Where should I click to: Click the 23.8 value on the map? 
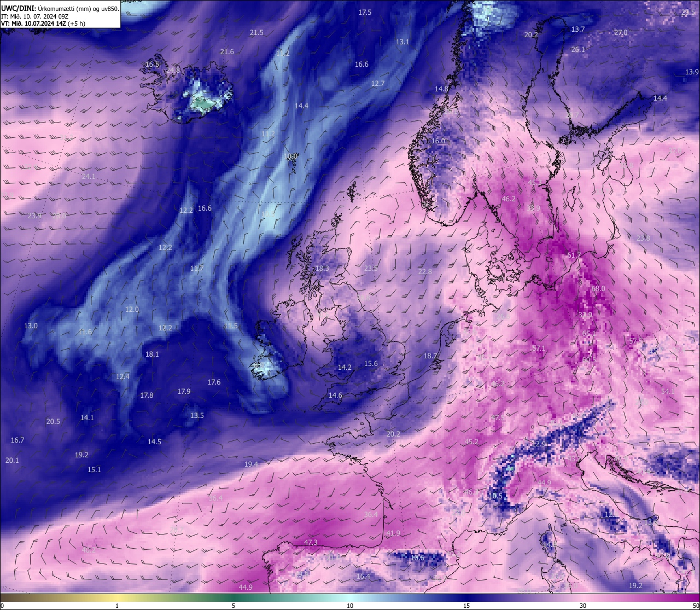pos(643,238)
